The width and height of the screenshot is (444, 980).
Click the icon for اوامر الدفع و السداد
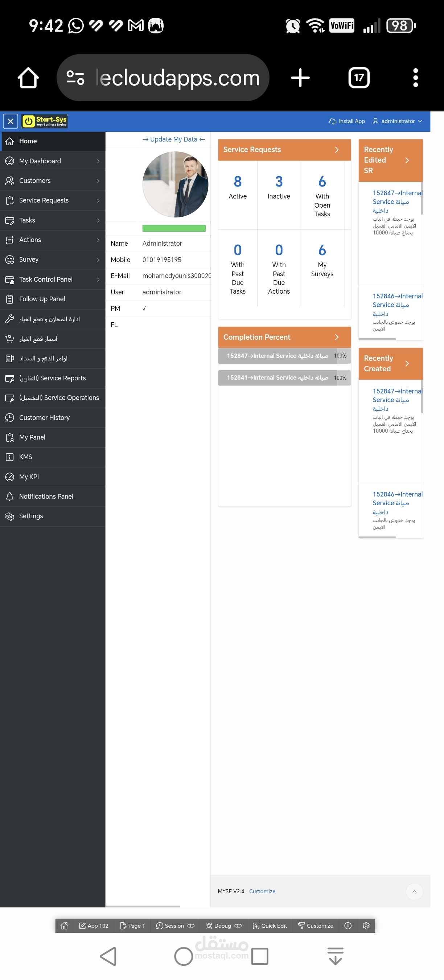(9, 358)
